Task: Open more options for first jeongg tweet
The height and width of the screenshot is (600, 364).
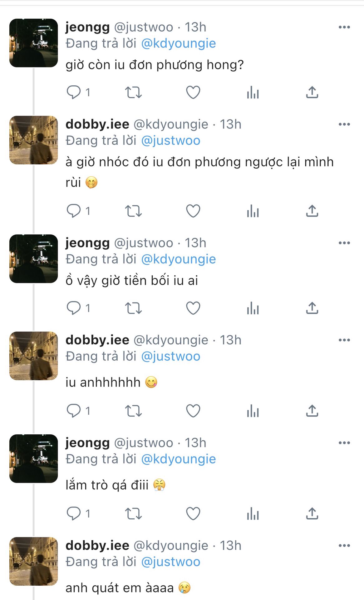Action: (344, 27)
